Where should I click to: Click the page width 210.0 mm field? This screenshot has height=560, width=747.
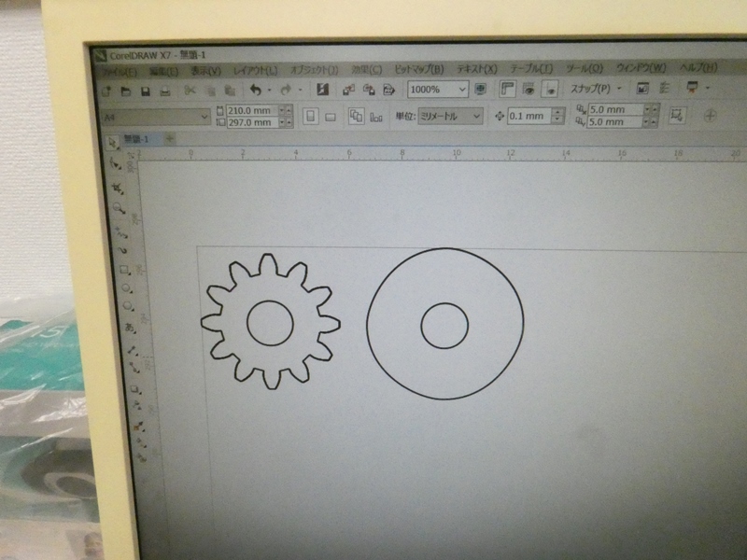(x=251, y=110)
